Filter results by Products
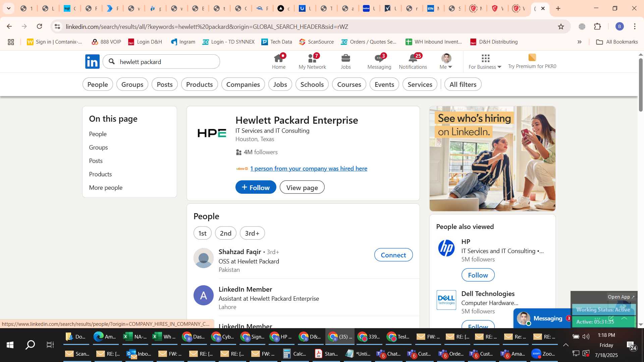Screen dimensions: 644x362 [200, 84]
